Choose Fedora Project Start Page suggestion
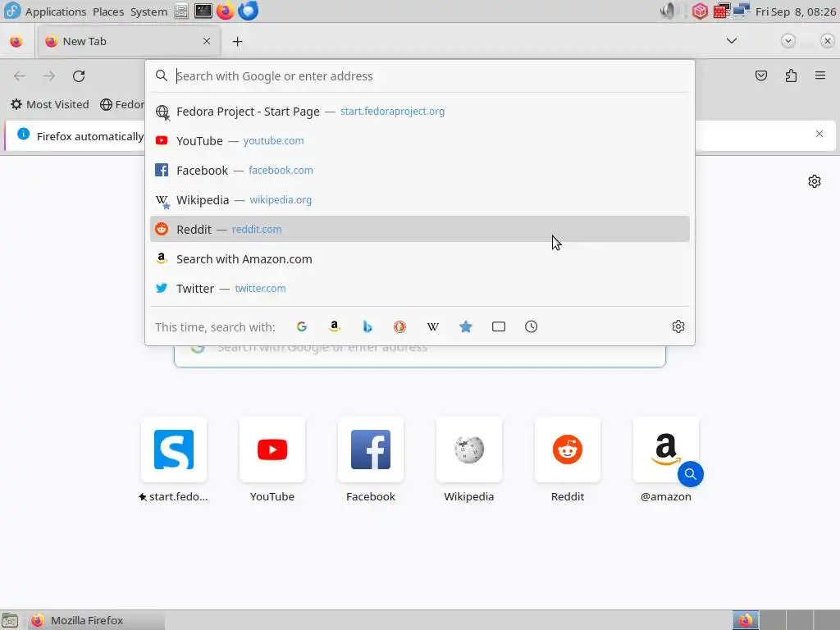The image size is (840, 630). pos(419,112)
